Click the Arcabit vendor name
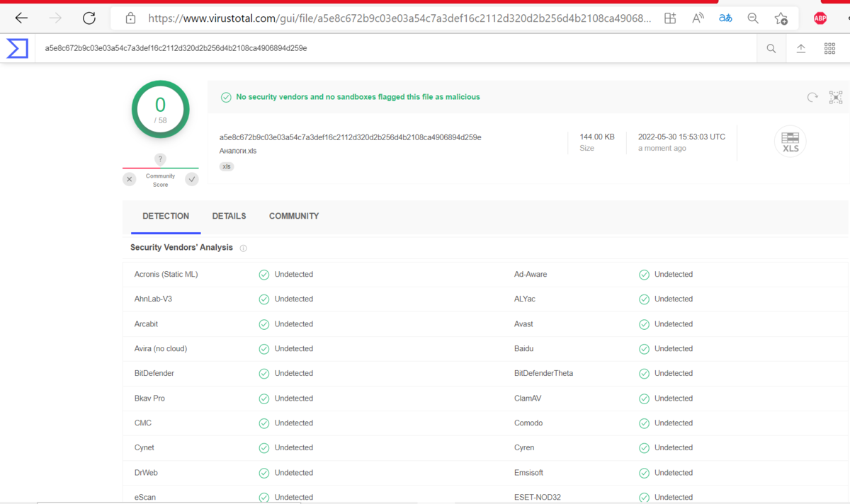This screenshot has height=504, width=850. pyautogui.click(x=146, y=323)
